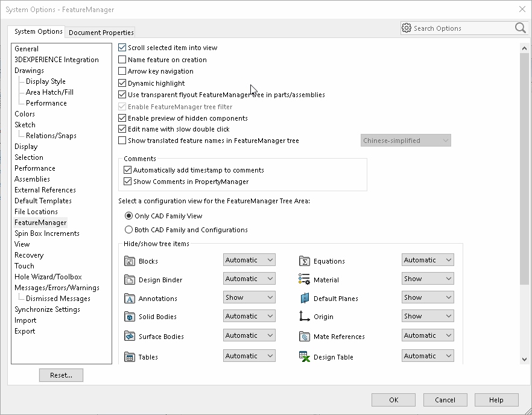This screenshot has width=532, height=415.
Task: Click the Equations folder icon
Action: click(x=305, y=261)
